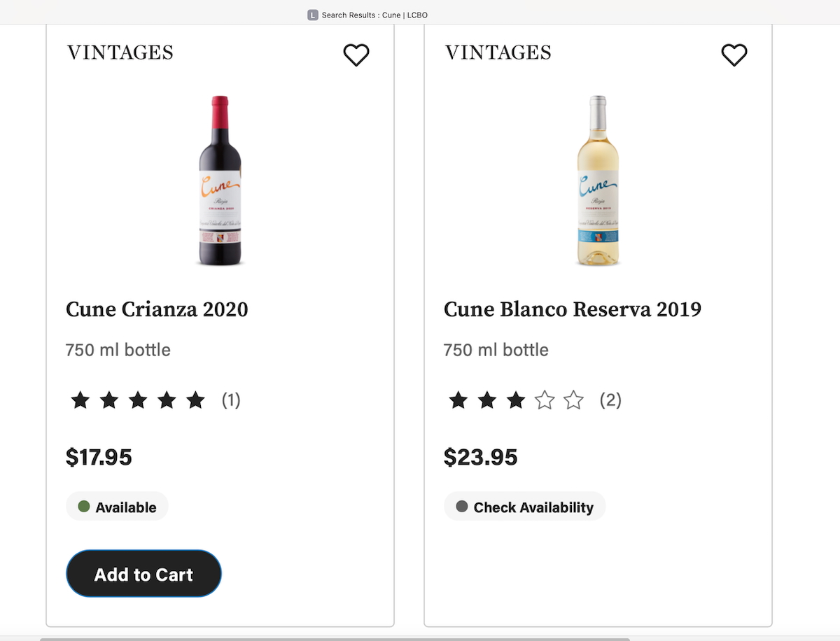Screen dimensions: 840x641
Task: Open the single review count for Crianza
Action: point(231,400)
